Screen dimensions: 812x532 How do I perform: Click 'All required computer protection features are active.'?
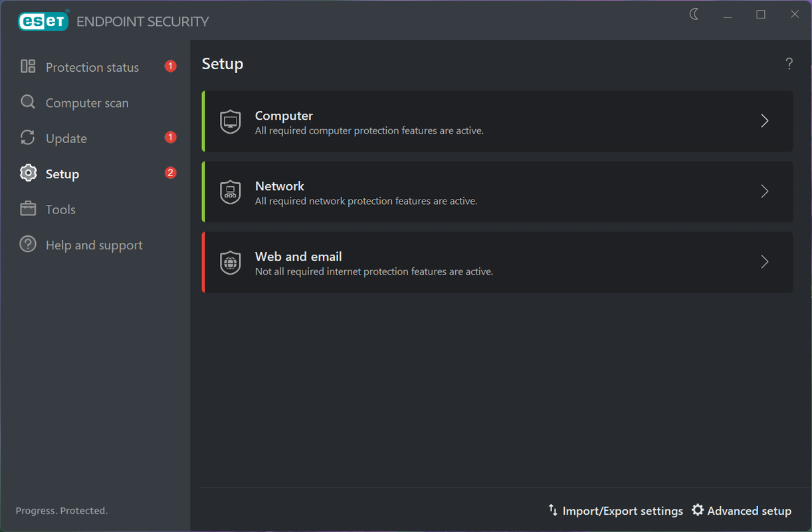point(369,131)
